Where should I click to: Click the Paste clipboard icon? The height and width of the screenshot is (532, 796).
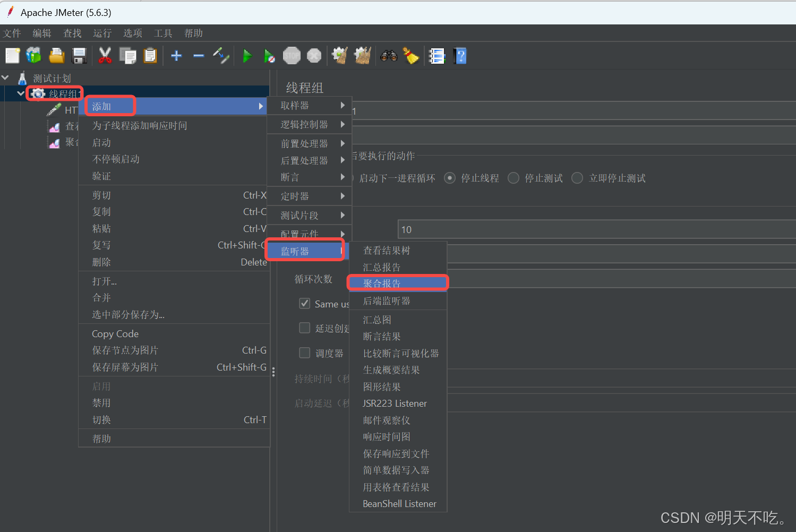pyautogui.click(x=150, y=55)
